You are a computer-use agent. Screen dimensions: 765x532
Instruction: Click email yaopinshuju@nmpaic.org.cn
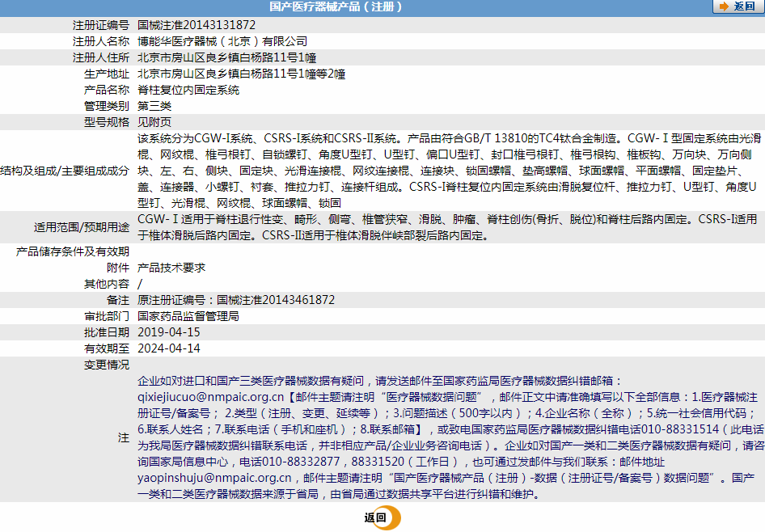(x=214, y=478)
